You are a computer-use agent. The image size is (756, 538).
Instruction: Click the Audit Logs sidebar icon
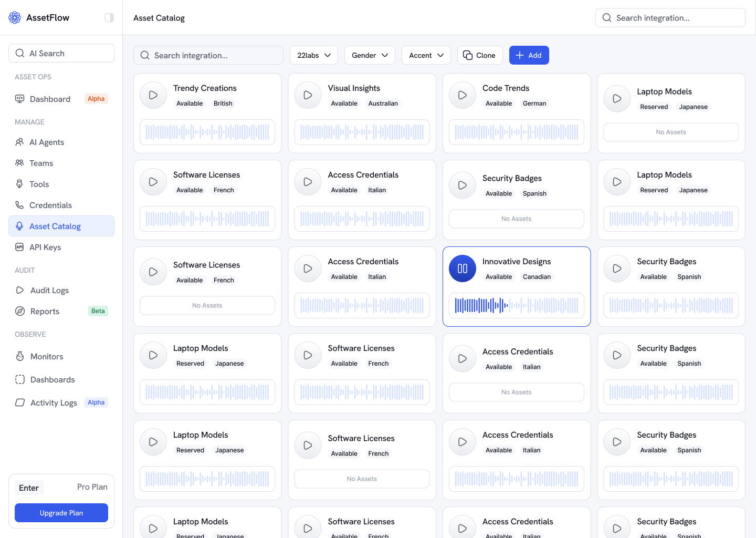click(x=20, y=290)
